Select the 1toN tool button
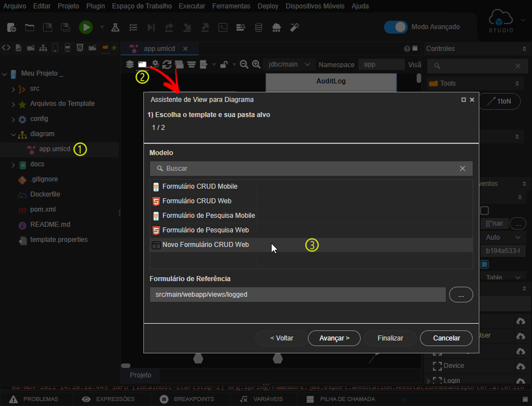The image size is (532, 406). pyautogui.click(x=499, y=101)
